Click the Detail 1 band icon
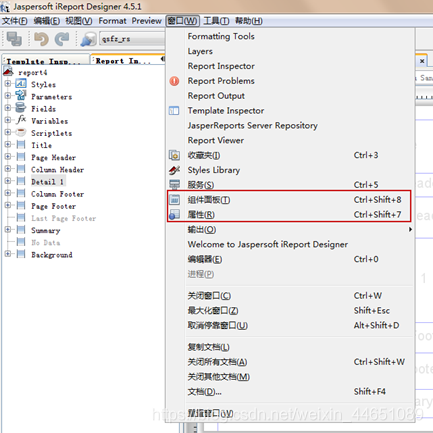The width and height of the screenshot is (433, 433). [21, 181]
